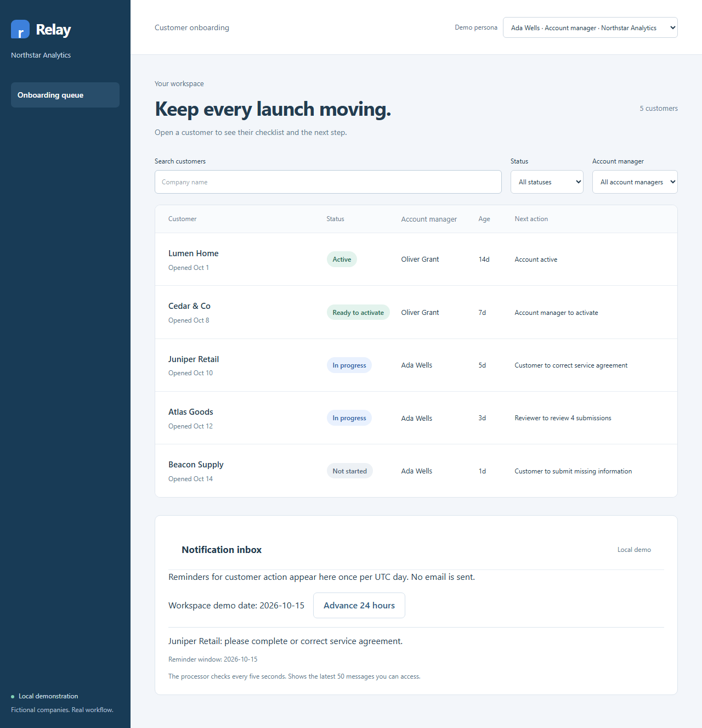Focus the Search customers input field
702x728 pixels.
[328, 182]
